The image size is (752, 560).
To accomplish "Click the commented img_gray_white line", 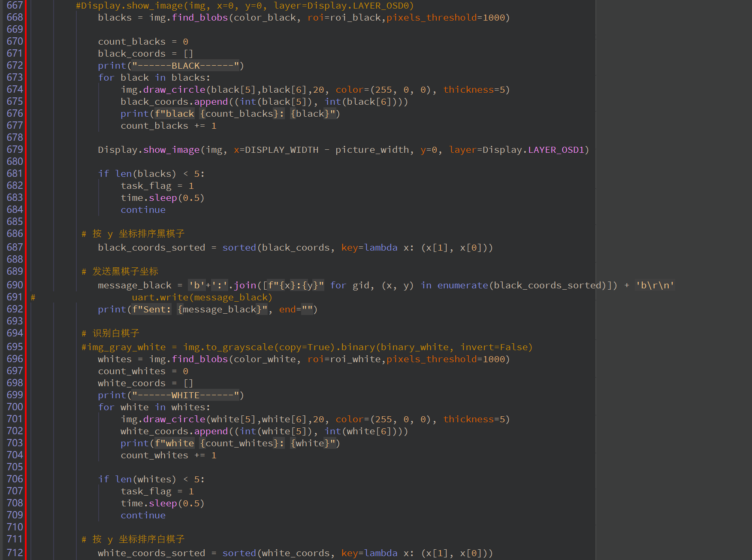I will (x=307, y=347).
